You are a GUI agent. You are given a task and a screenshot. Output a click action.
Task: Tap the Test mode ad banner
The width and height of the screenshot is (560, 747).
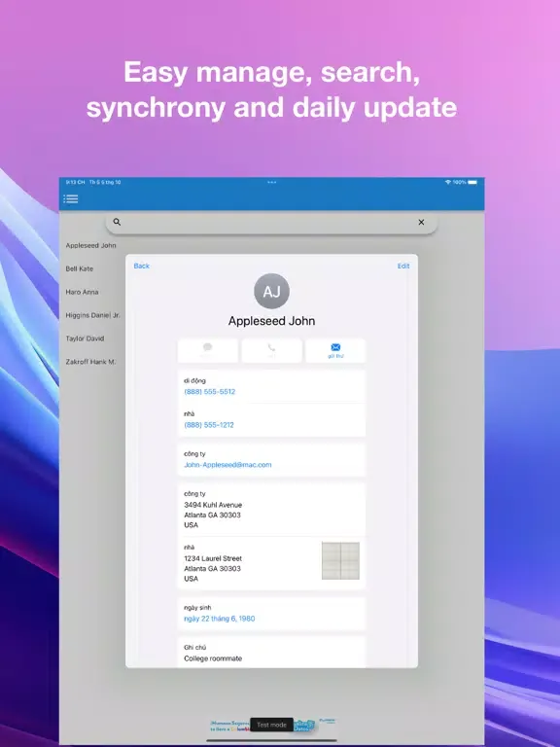(x=271, y=725)
